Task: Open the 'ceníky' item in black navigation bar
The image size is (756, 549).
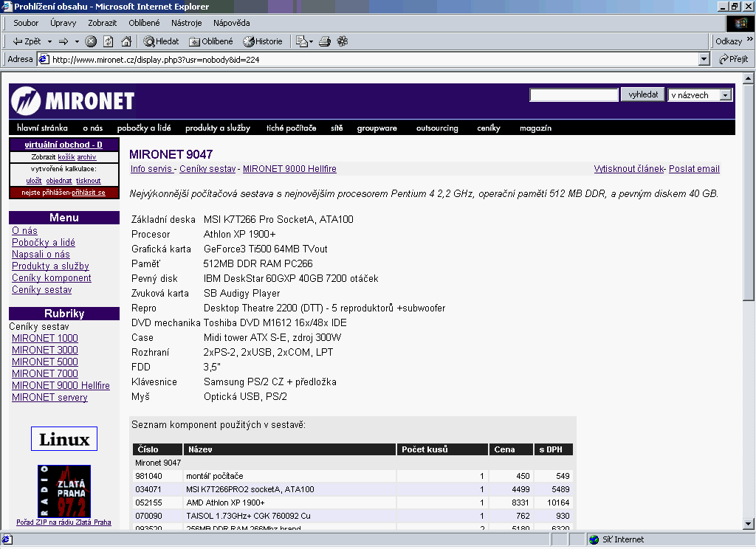Action: 489,128
